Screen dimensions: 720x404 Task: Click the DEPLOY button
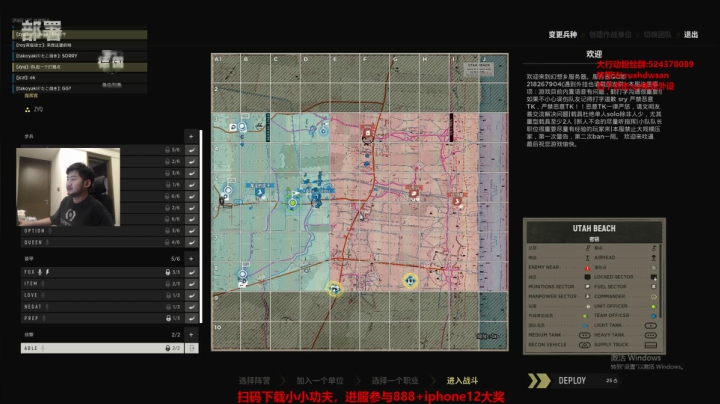pyautogui.click(x=572, y=381)
